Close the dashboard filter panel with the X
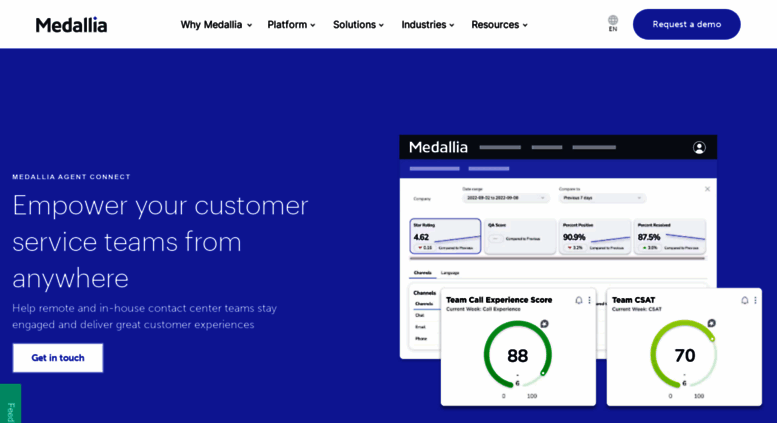777x423 pixels. (x=707, y=189)
